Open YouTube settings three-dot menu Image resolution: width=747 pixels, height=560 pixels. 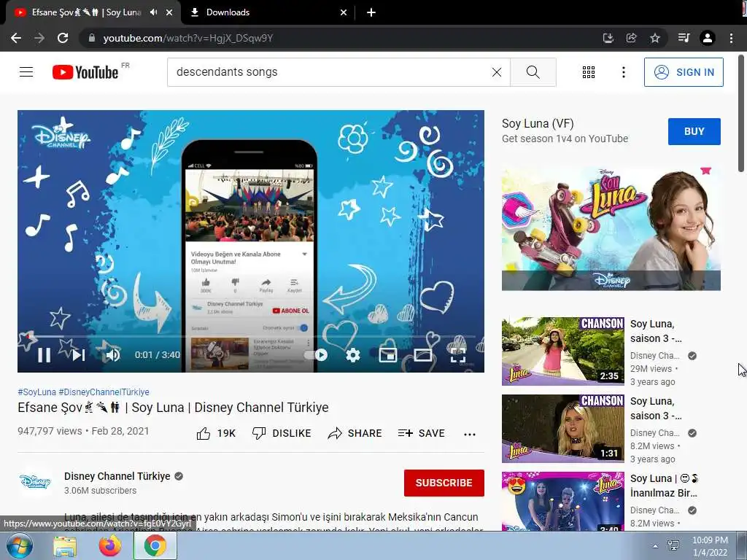pos(624,72)
